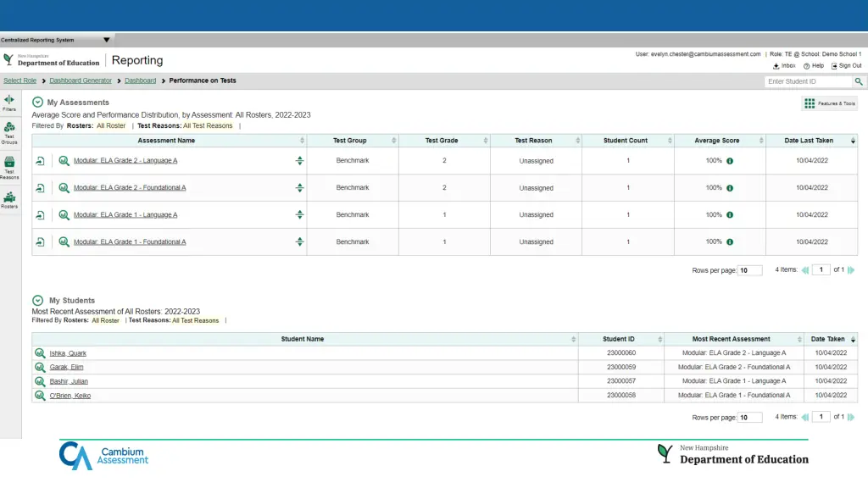Open Modular: ELA Grade 1 - Foundational A link
This screenshot has width=868, height=488.
point(130,241)
